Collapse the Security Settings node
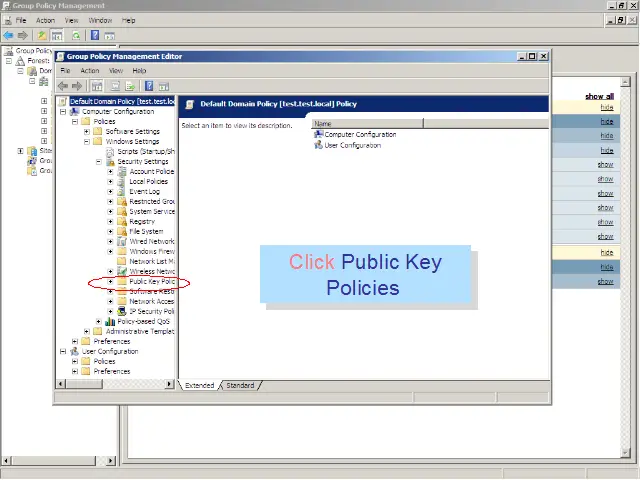The height and width of the screenshot is (480, 640). tap(98, 161)
